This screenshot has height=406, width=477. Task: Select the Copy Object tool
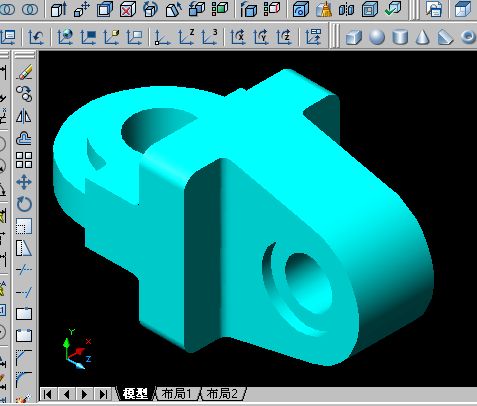coord(24,94)
